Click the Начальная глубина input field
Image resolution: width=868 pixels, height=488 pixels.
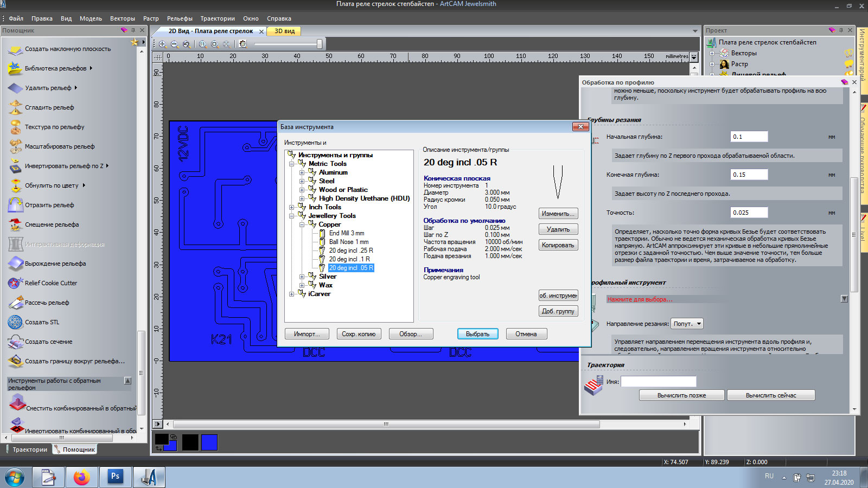tap(749, 137)
